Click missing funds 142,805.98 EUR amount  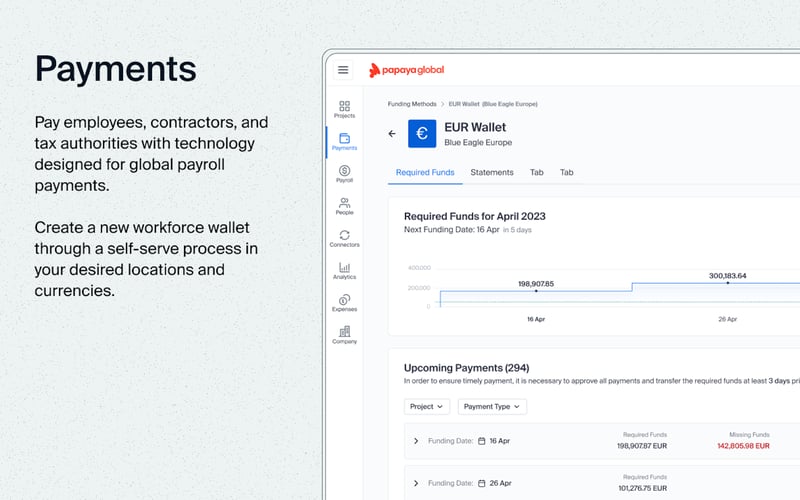[x=743, y=446]
